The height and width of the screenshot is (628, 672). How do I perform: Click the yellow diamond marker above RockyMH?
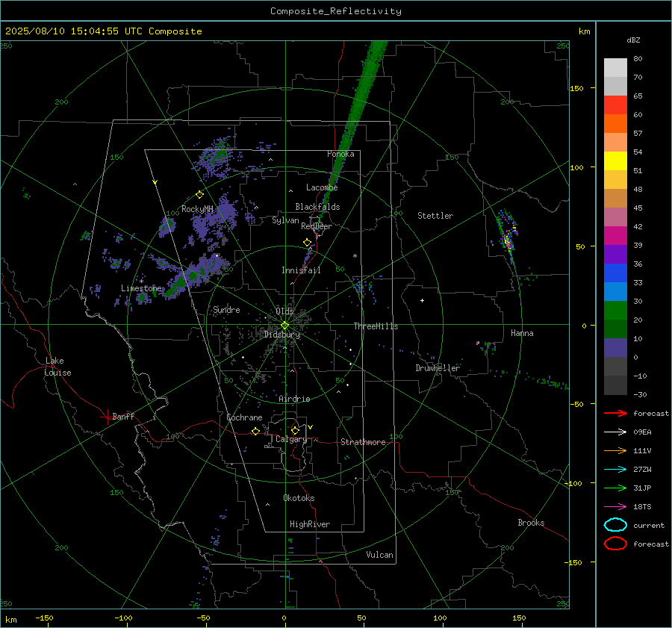pos(199,195)
